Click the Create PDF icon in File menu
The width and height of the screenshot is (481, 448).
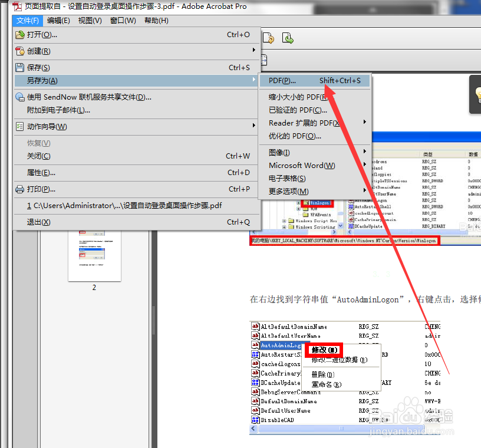(x=20, y=51)
